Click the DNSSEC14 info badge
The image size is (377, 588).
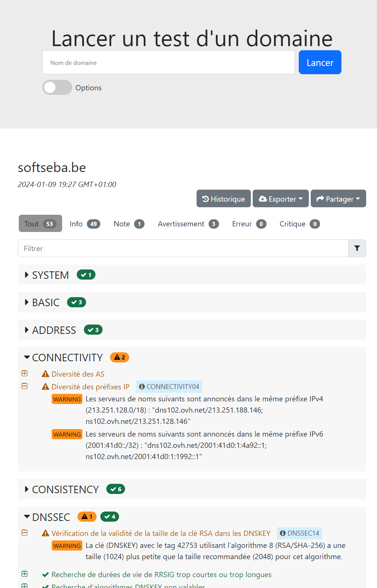pos(300,533)
